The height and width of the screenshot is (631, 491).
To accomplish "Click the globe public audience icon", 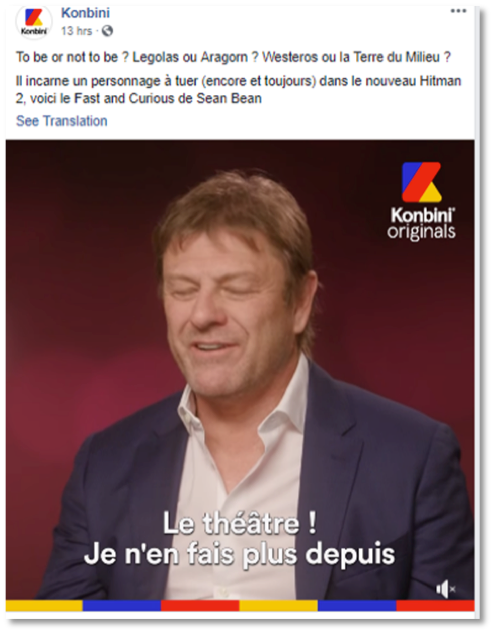I will 107,31.
